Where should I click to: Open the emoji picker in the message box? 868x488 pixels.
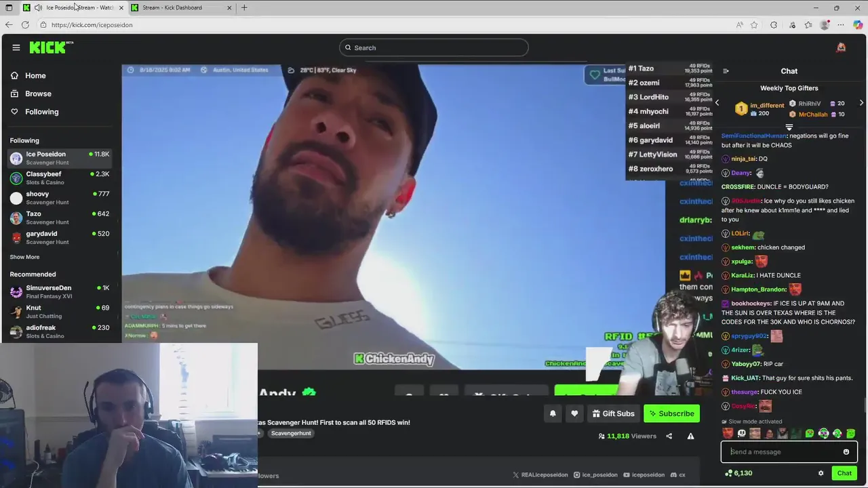coord(846,452)
